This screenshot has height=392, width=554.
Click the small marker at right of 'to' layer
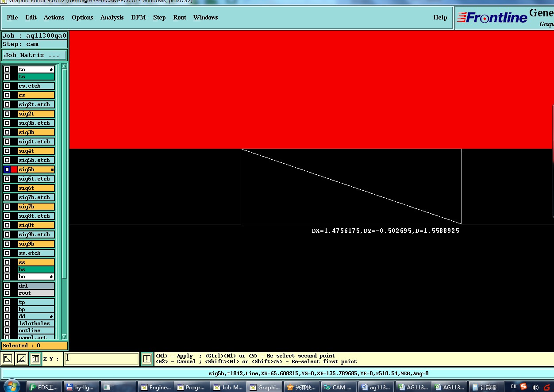pyautogui.click(x=51, y=69)
